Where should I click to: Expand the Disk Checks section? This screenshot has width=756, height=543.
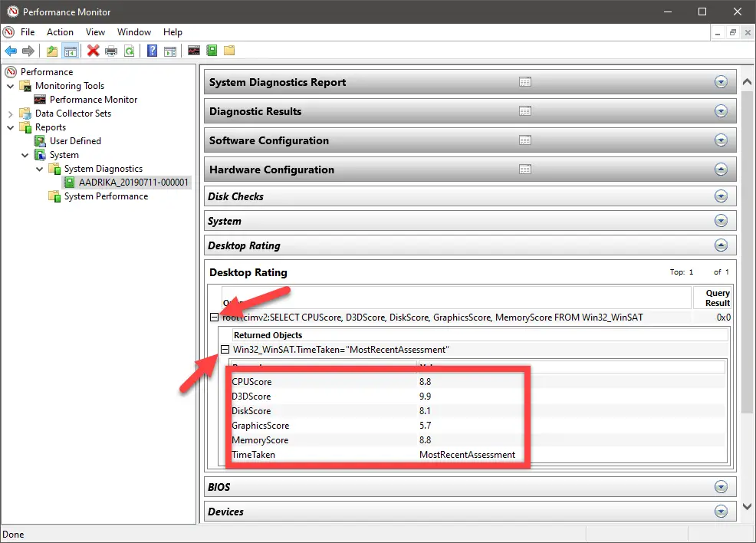click(720, 196)
